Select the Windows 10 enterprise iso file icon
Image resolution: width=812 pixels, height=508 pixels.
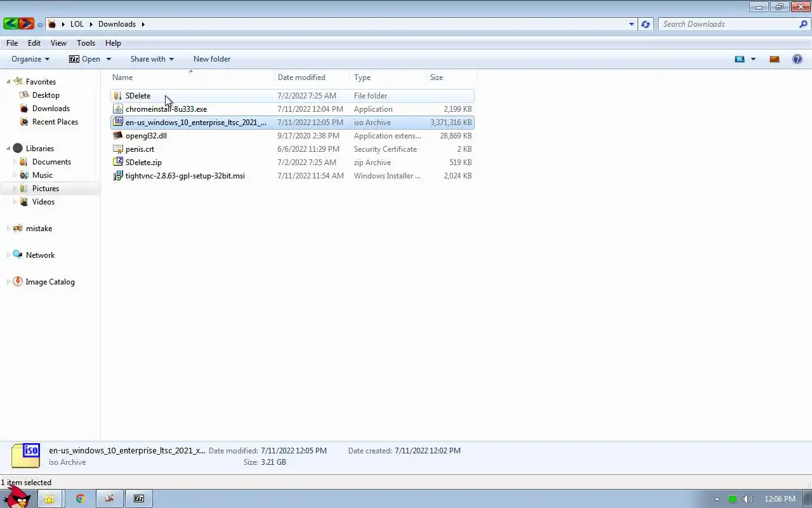[x=118, y=123]
